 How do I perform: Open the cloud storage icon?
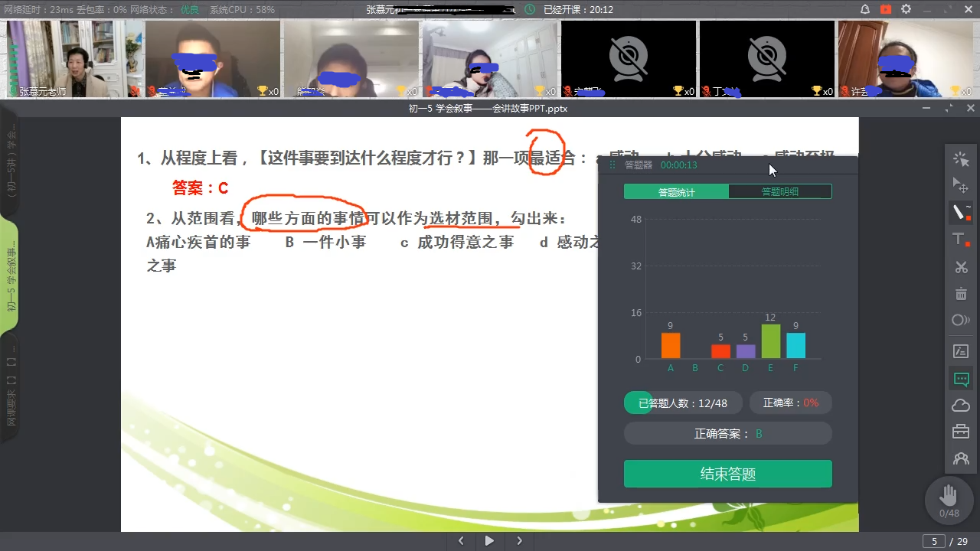coord(961,406)
